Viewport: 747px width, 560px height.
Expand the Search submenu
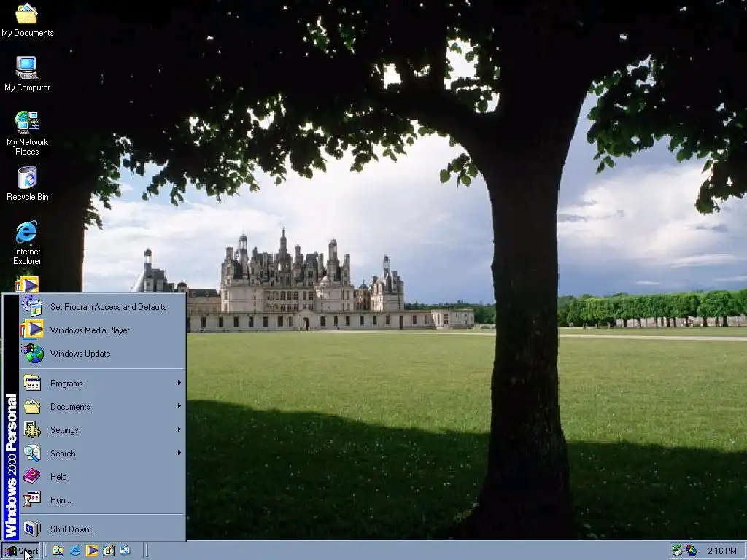pyautogui.click(x=102, y=454)
